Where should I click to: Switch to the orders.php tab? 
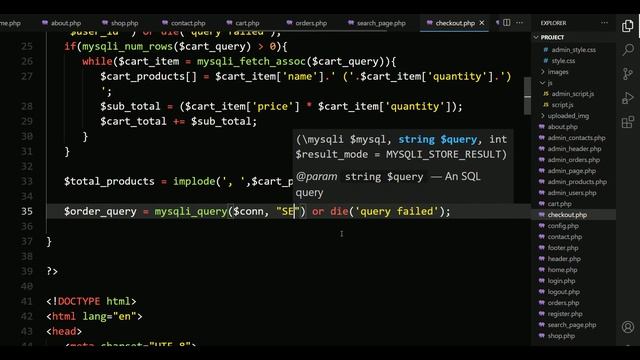tap(307, 23)
